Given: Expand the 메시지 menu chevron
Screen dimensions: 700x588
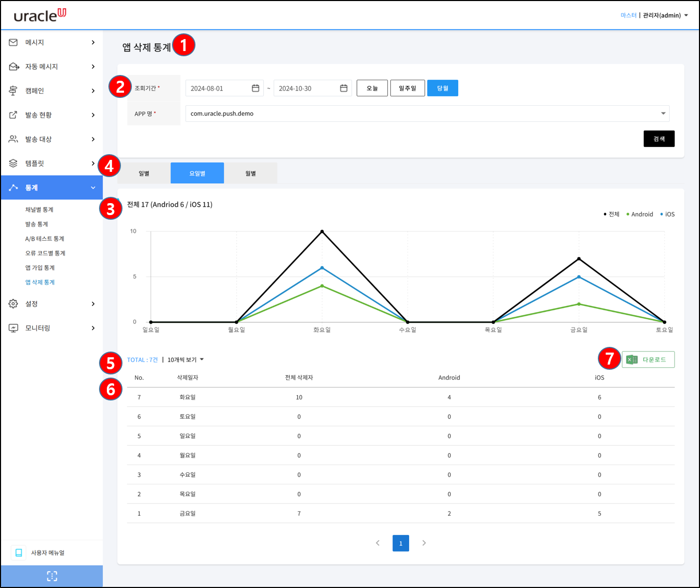Looking at the screenshot, I should pos(93,42).
